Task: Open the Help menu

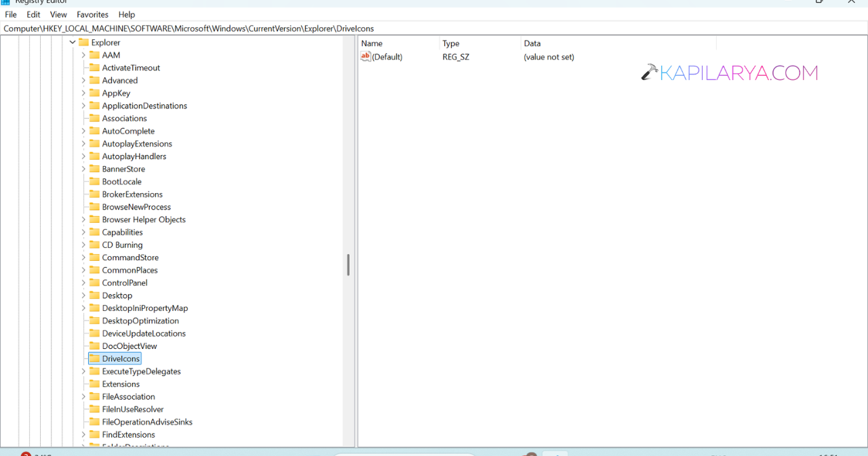Action: 127,14
